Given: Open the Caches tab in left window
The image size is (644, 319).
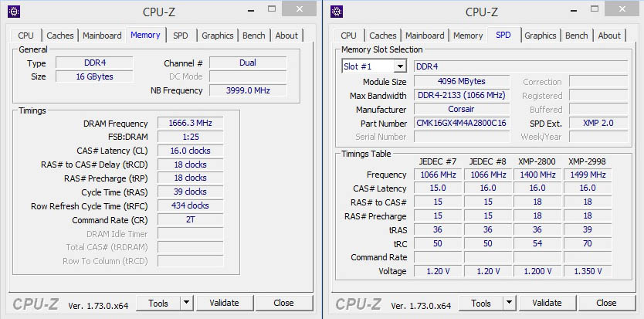Looking at the screenshot, I should [x=60, y=36].
